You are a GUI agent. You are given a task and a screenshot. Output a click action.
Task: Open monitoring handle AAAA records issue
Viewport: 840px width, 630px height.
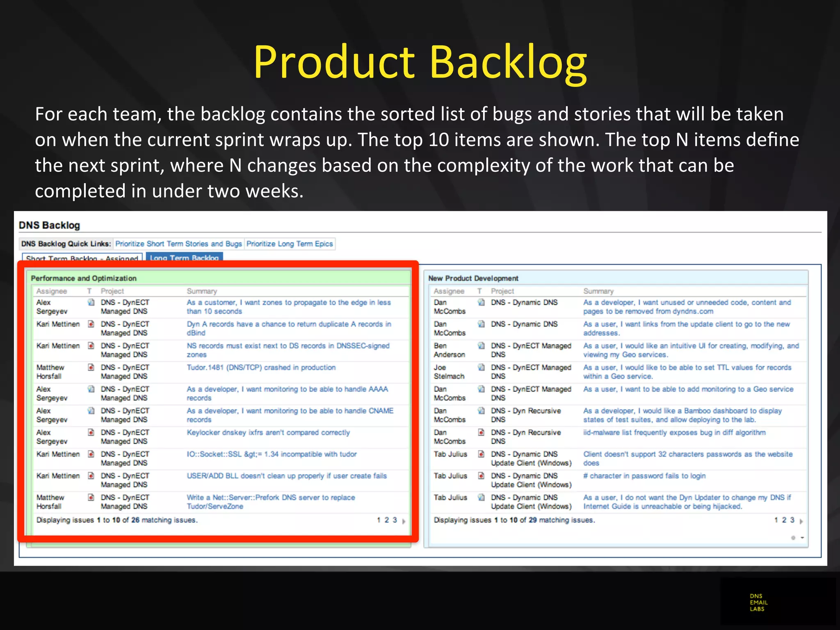[x=288, y=394]
